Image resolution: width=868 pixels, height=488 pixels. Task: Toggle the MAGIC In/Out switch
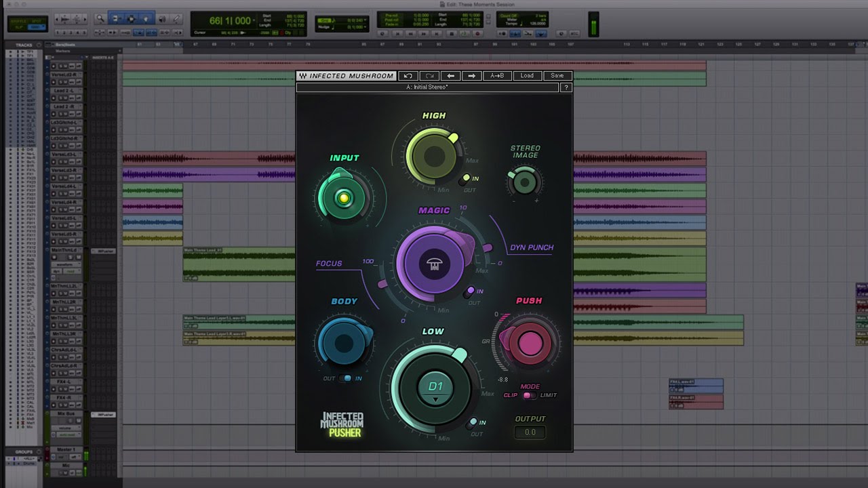(x=471, y=292)
